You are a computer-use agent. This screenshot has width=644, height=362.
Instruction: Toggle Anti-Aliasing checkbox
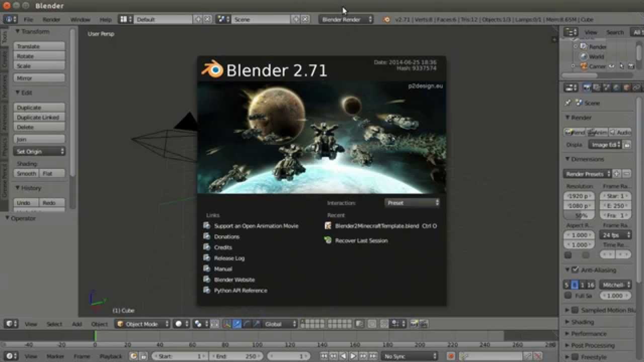click(x=575, y=270)
